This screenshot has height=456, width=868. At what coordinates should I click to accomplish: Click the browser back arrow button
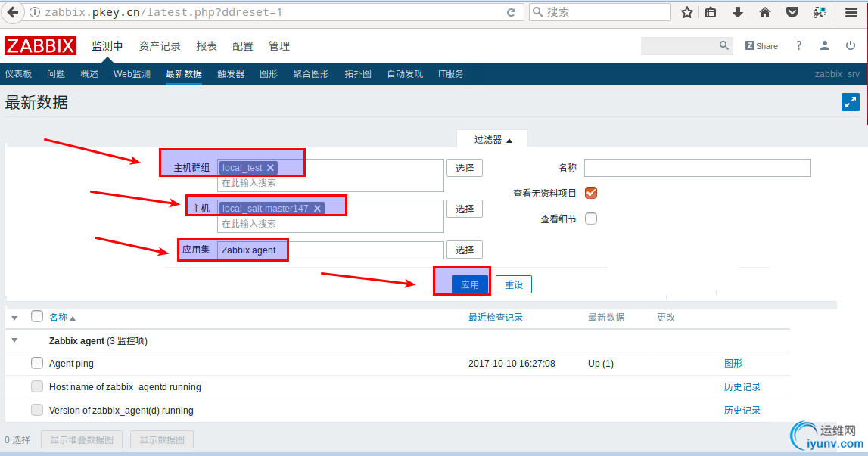pyautogui.click(x=12, y=12)
